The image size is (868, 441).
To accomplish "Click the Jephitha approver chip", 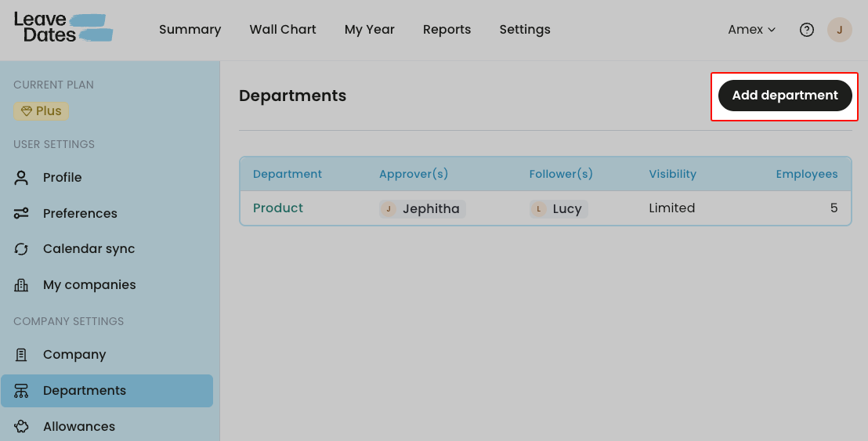I will coord(422,208).
